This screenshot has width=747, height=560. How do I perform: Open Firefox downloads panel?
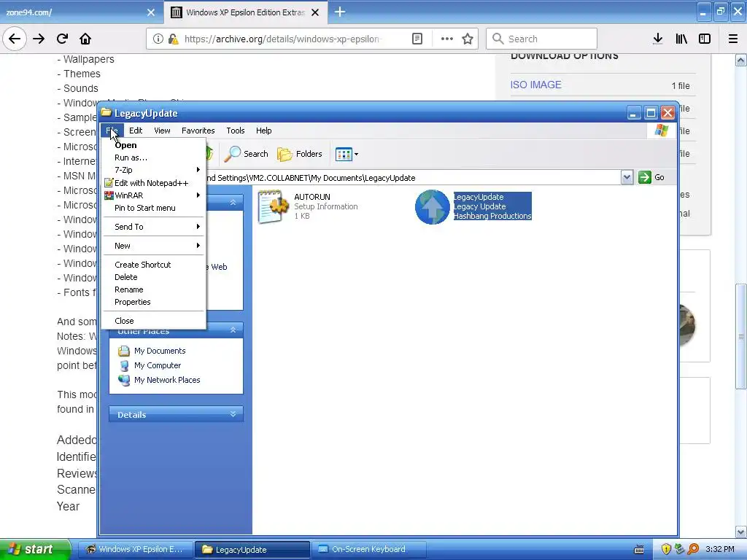657,39
